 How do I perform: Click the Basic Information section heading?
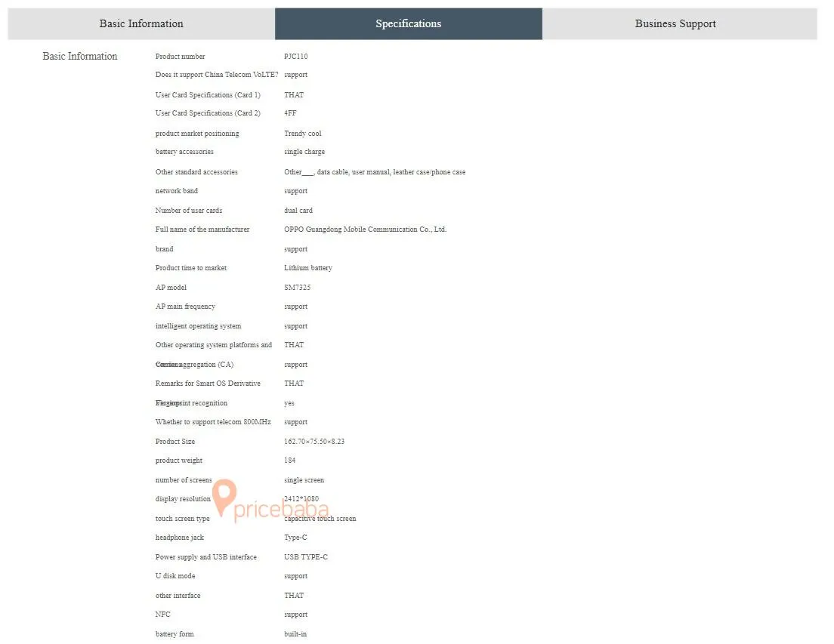click(x=80, y=56)
